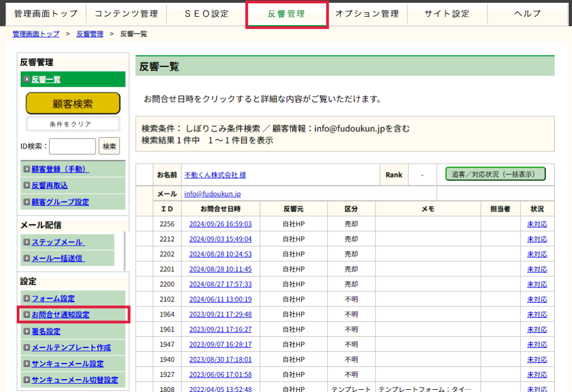Click the arrow icon beside サンキューメール設定
The image size is (572, 392).
[x=27, y=364]
